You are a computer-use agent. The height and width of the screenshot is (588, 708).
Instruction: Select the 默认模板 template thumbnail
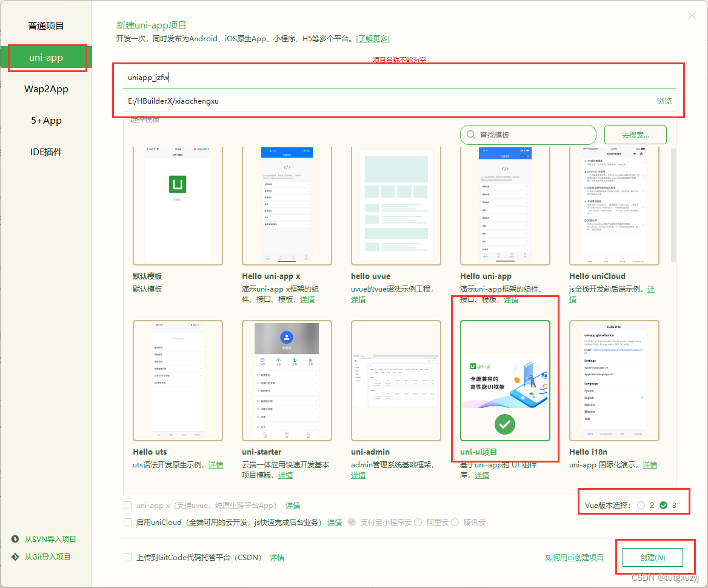178,205
